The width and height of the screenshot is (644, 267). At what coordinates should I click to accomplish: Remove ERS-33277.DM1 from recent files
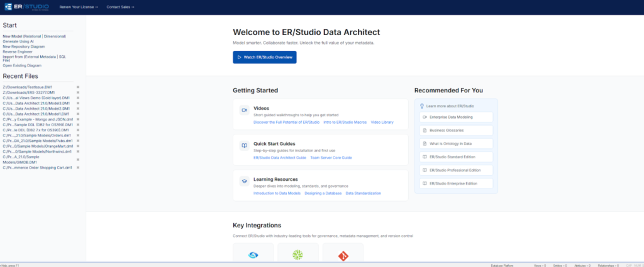click(x=77, y=93)
